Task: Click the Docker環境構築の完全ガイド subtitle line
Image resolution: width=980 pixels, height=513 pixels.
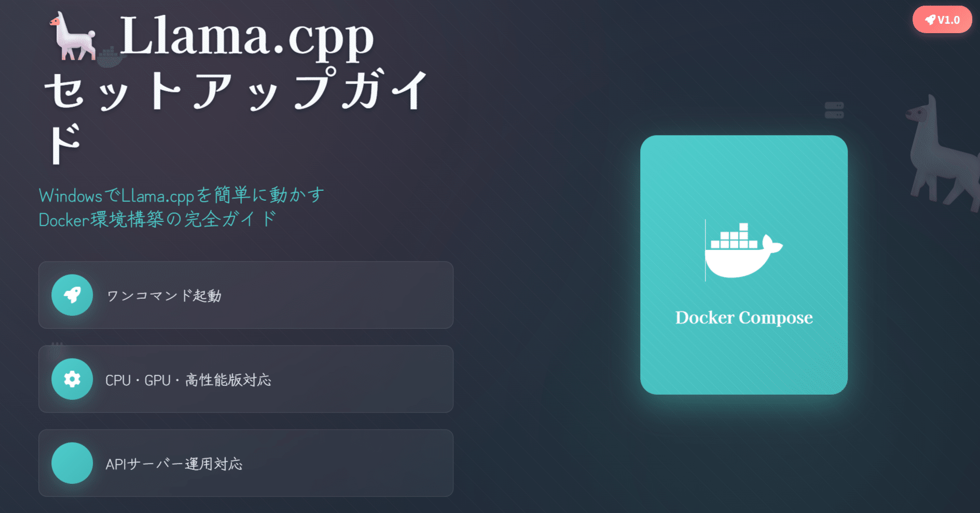Action: 158,219
